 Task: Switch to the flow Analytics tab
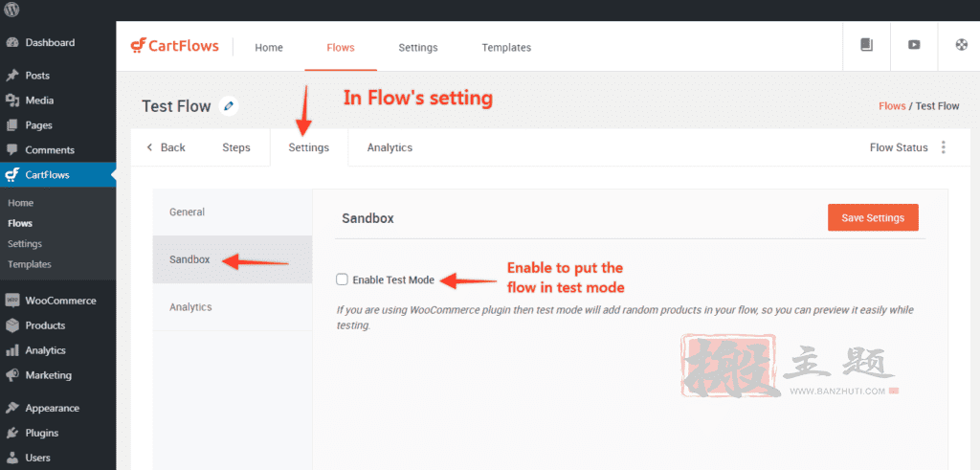coord(390,147)
